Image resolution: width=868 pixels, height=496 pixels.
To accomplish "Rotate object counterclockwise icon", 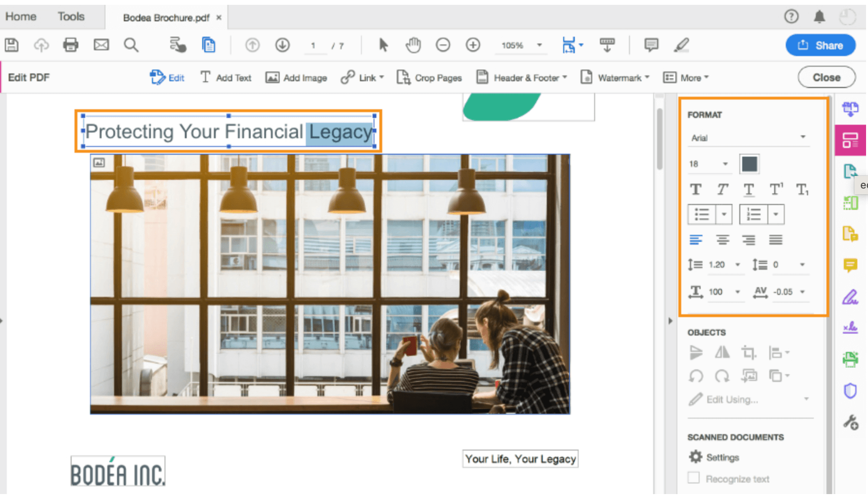I will (696, 376).
